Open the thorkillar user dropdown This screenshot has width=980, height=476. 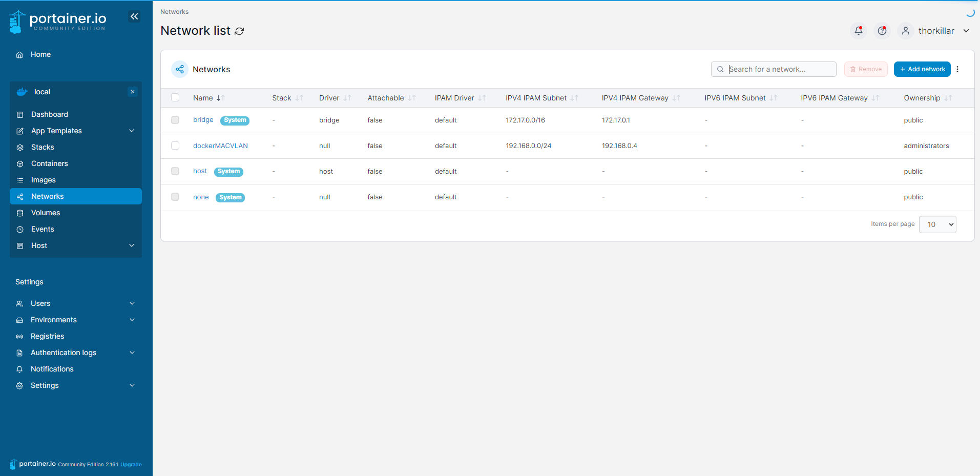tap(966, 31)
